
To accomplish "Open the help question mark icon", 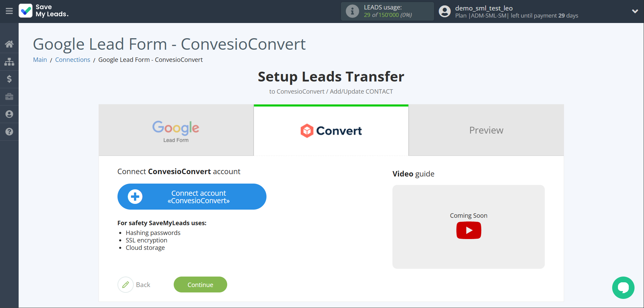I will (9, 132).
